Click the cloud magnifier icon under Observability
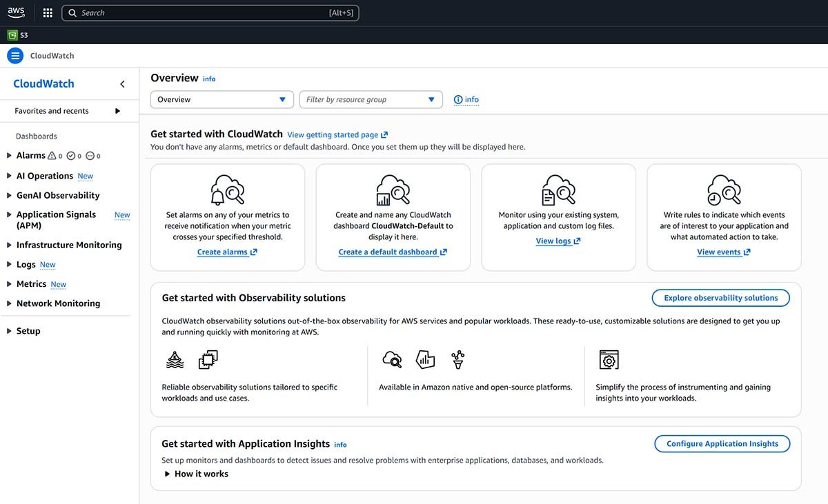Viewport: 828px width, 504px height. tap(392, 359)
